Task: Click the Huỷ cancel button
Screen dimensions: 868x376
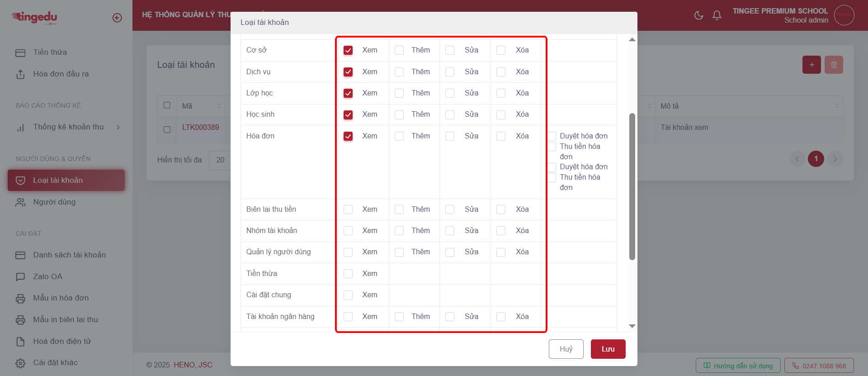Action: (x=566, y=349)
